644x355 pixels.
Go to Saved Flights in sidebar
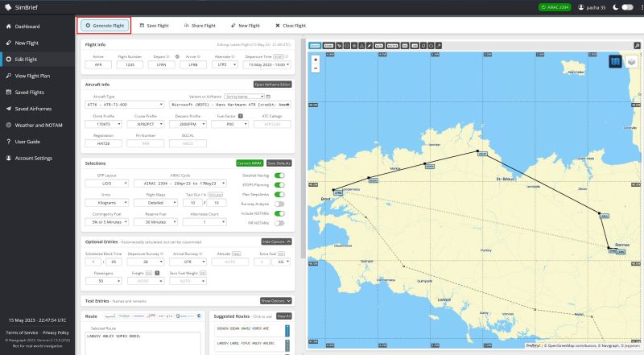tap(37, 92)
